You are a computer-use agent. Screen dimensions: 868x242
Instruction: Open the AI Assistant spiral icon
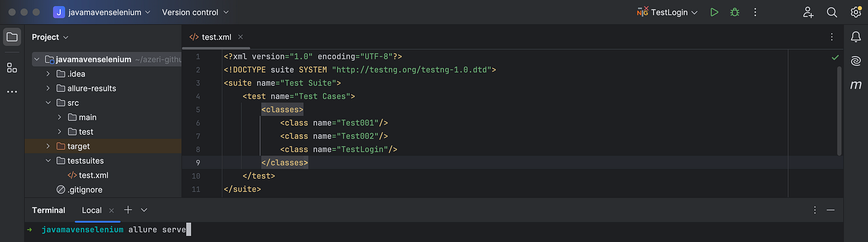[x=856, y=61]
